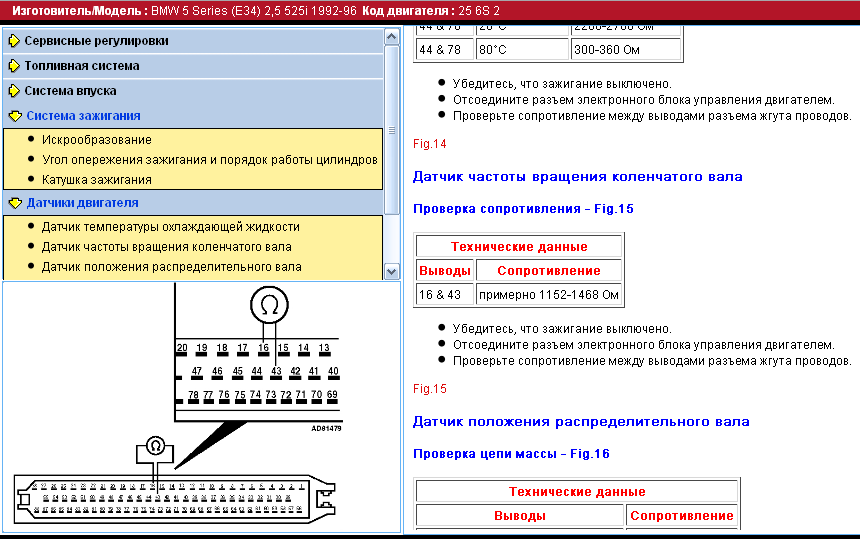860x539 pixels.
Task: Click Датчик положения распределительного вала heading
Action: [581, 422]
